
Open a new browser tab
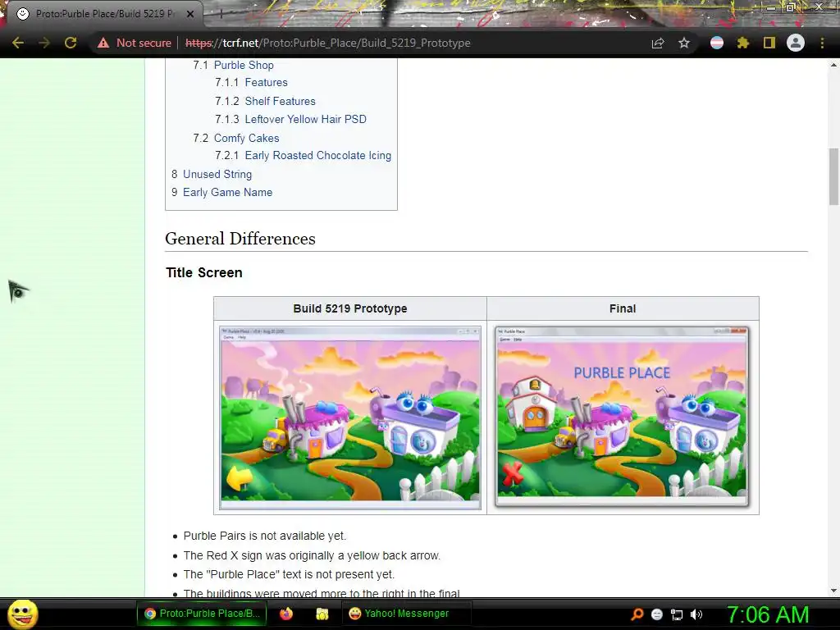221,15
